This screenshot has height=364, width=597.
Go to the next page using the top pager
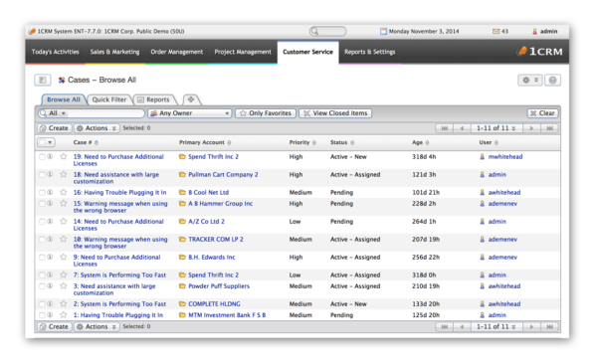(531, 128)
